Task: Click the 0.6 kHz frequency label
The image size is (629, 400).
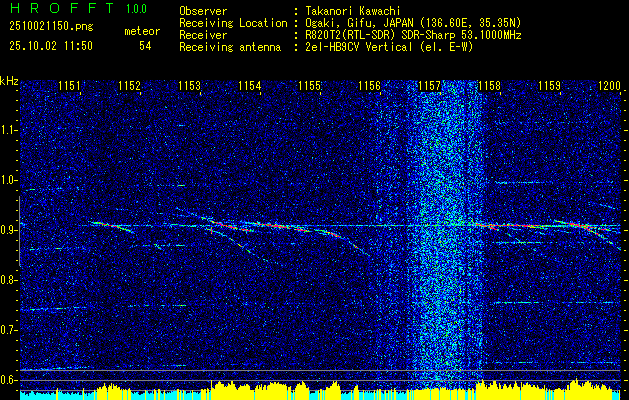Action: tap(8, 380)
